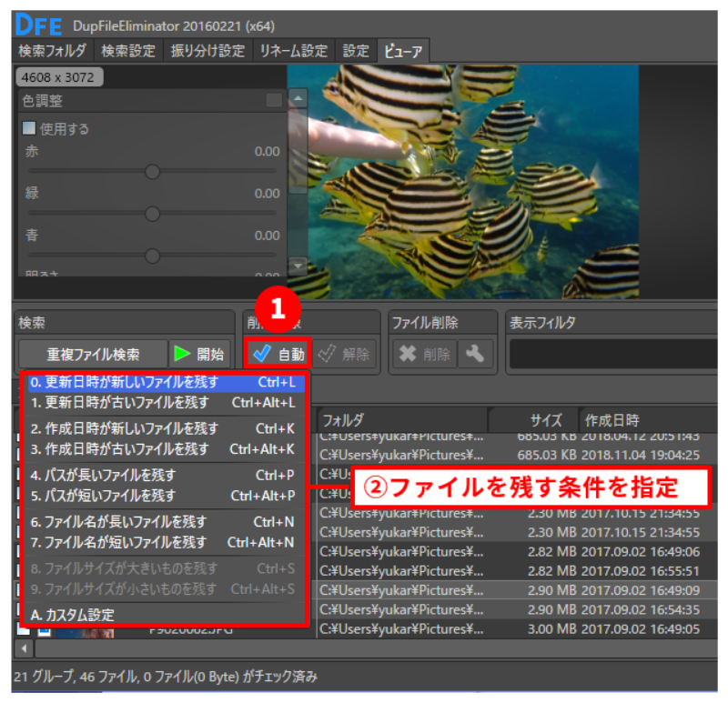This screenshot has height=703, width=728.
Task: Open the wrench delete settings icon
Action: click(x=474, y=354)
